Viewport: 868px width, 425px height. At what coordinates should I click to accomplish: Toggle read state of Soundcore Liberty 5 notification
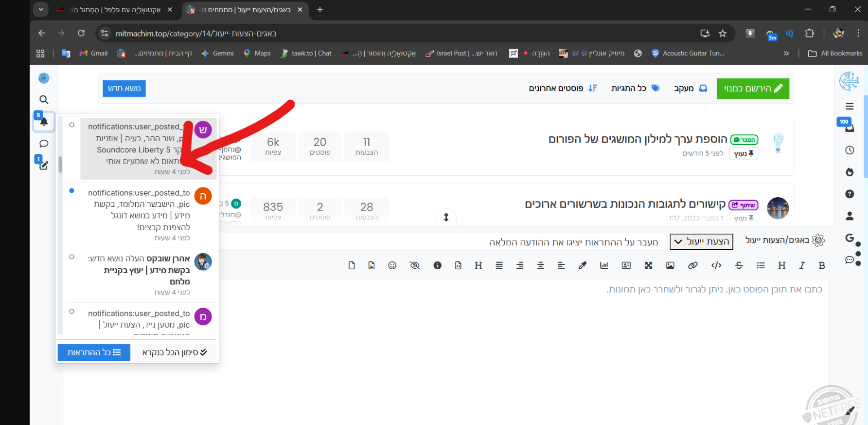pyautogui.click(x=71, y=125)
